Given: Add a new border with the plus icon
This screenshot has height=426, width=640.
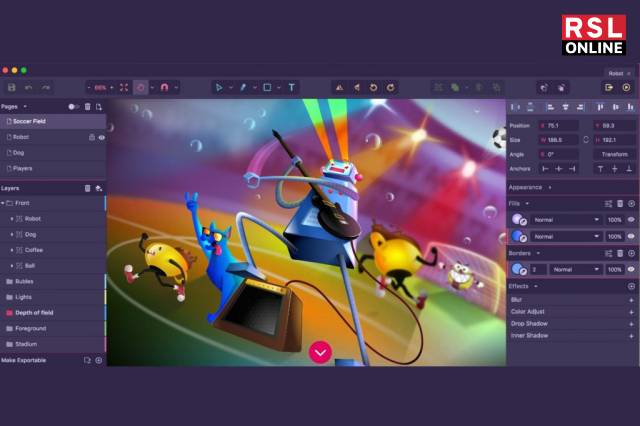Looking at the screenshot, I should click(631, 253).
